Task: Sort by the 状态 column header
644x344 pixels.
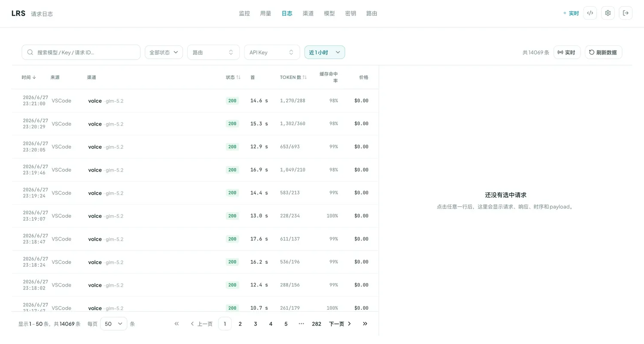Action: click(233, 77)
